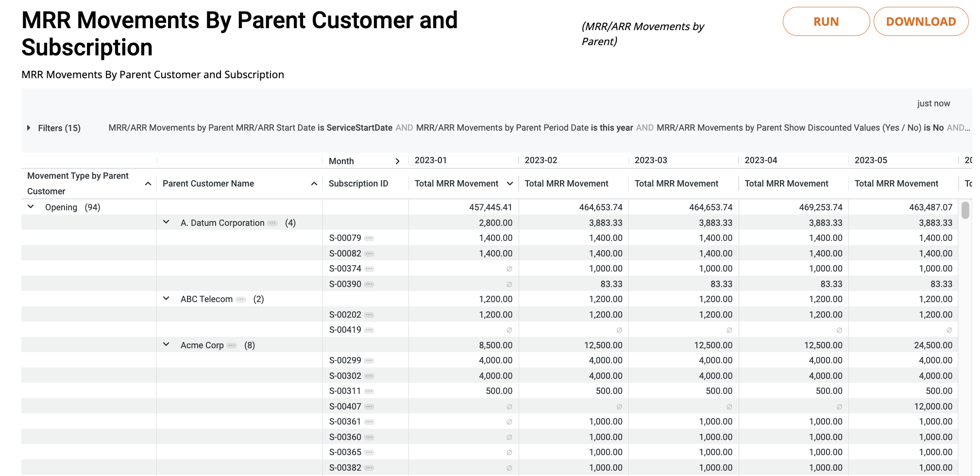Select the 2023-05 month header
Viewport: 980px width, 476px height.
tap(871, 160)
